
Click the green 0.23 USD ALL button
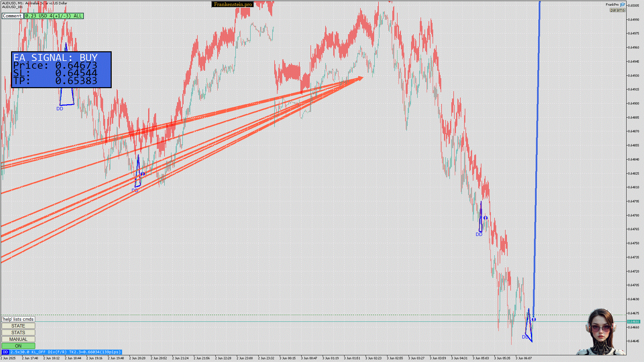coord(54,16)
